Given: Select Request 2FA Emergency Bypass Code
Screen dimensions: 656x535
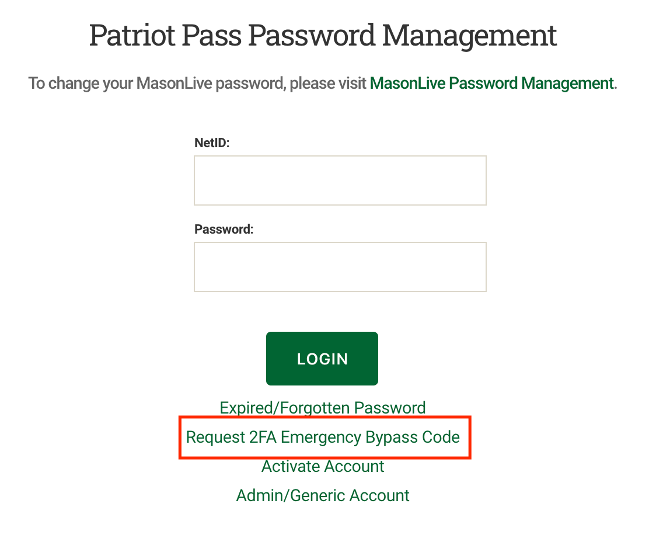Looking at the screenshot, I should (x=322, y=437).
